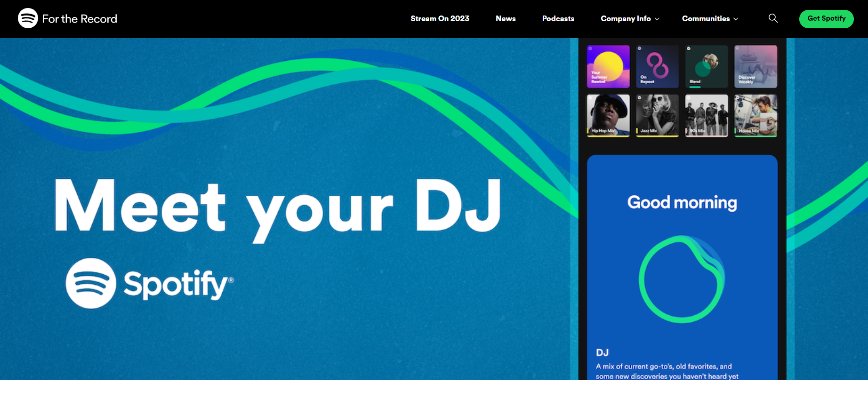
Task: Open the Discover Weekly tile
Action: (755, 66)
